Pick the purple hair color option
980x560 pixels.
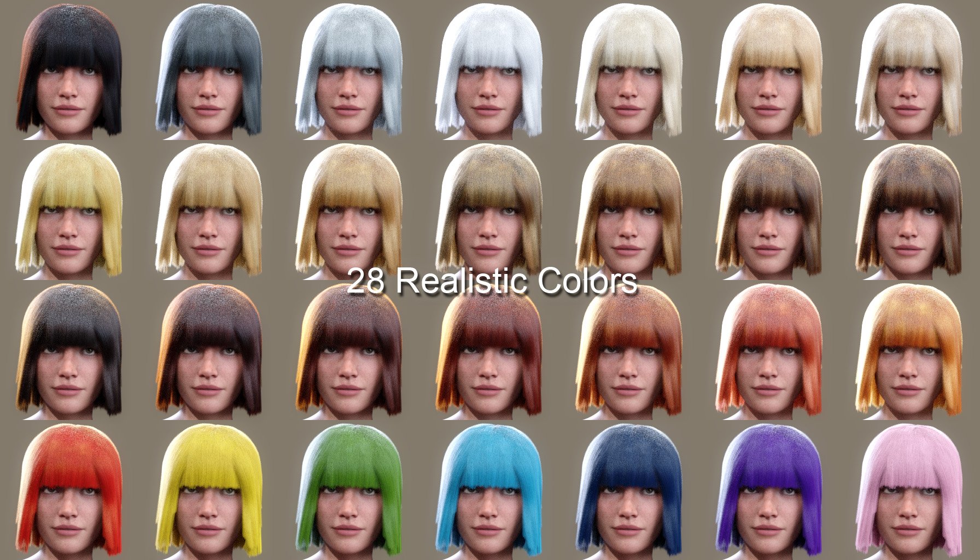pos(770,492)
